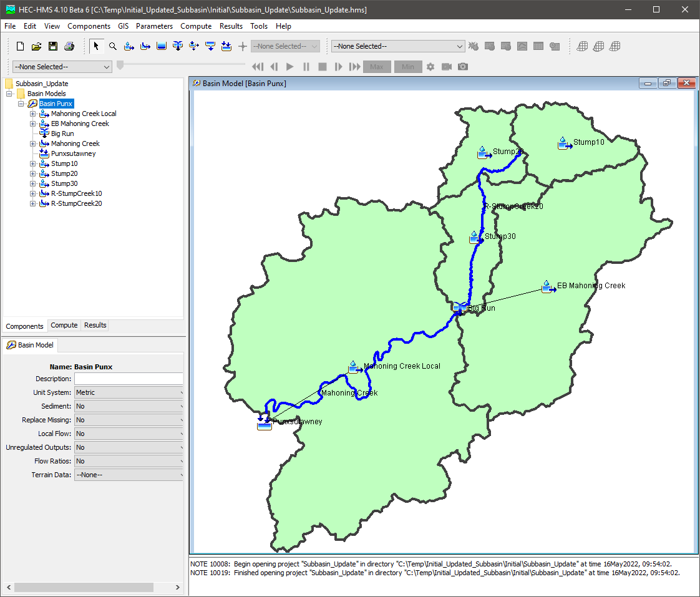The image size is (700, 597).
Task: Select the Junction Creation tool
Action: [178, 46]
